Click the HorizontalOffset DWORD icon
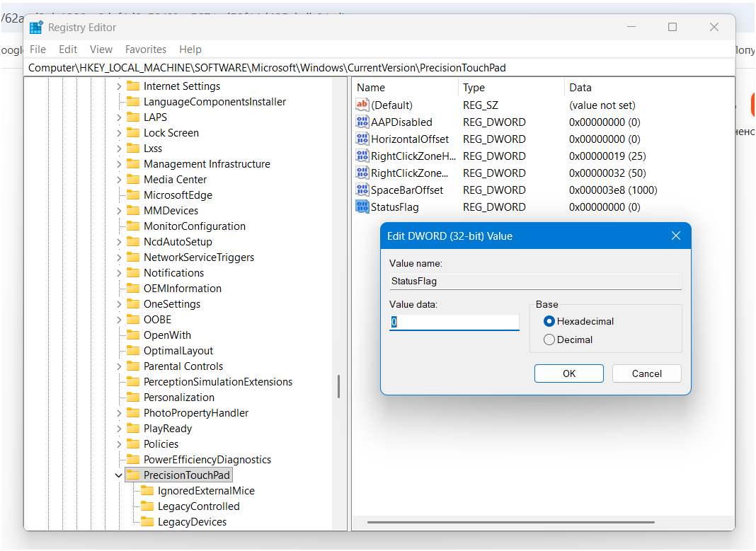This screenshot has width=756, height=551. (x=362, y=139)
